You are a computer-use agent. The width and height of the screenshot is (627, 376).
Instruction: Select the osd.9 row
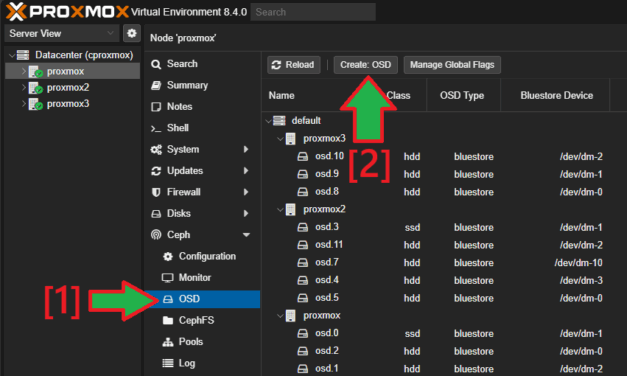[444, 174]
